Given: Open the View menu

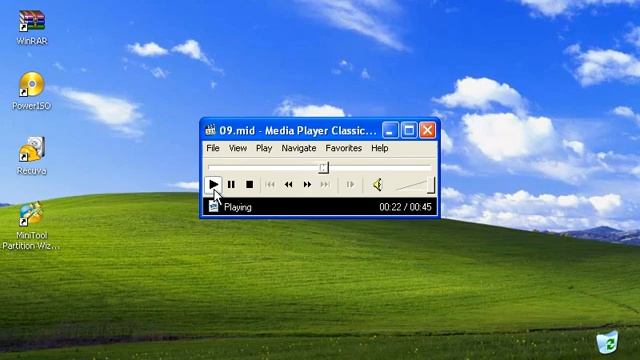Looking at the screenshot, I should point(238,148).
